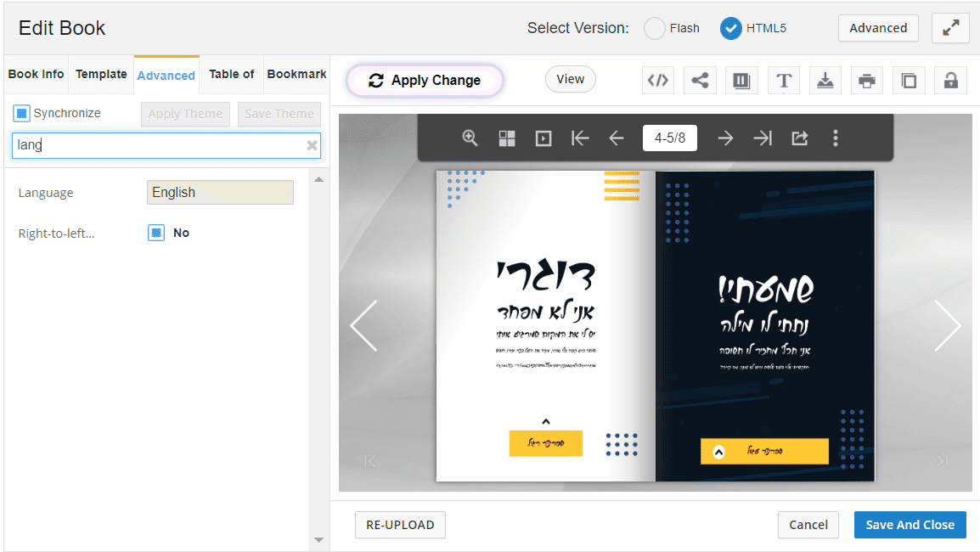Image resolution: width=980 pixels, height=552 pixels.
Task: Click the yellow button on the left book page
Action: point(546,443)
